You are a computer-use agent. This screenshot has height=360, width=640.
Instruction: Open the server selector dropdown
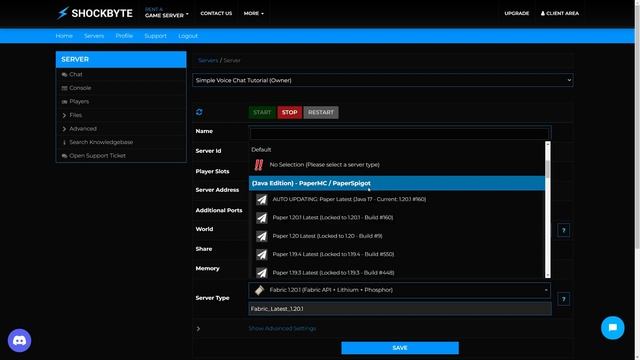point(382,80)
